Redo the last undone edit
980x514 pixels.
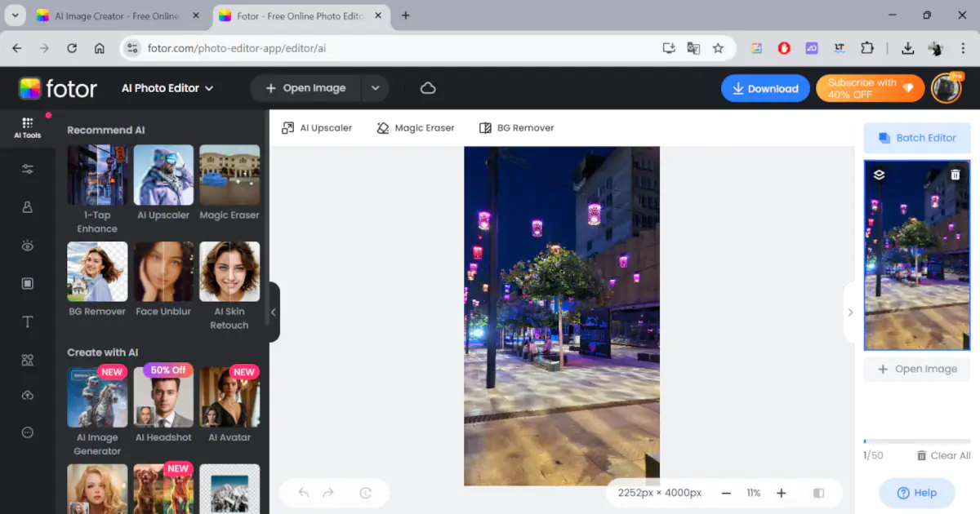(328, 493)
